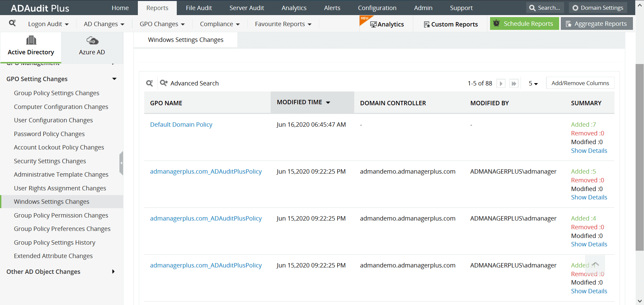The width and height of the screenshot is (644, 305).
Task: Click the Advanced Search magnifier icon
Action: (164, 83)
